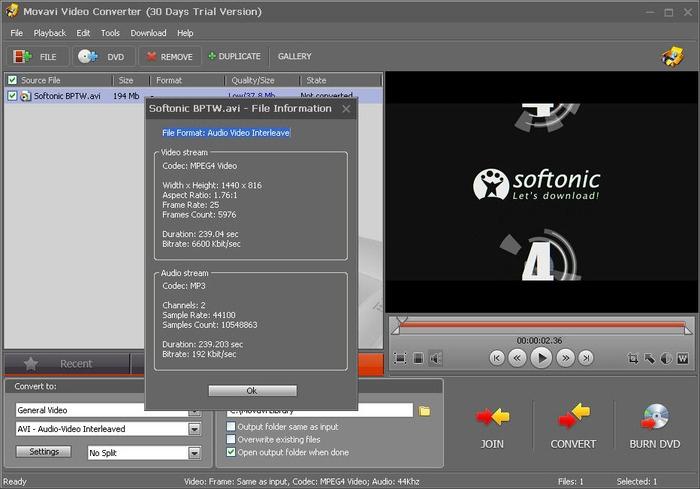Image resolution: width=700 pixels, height=489 pixels.
Task: Click the fullscreen preview icon
Action: tap(400, 358)
